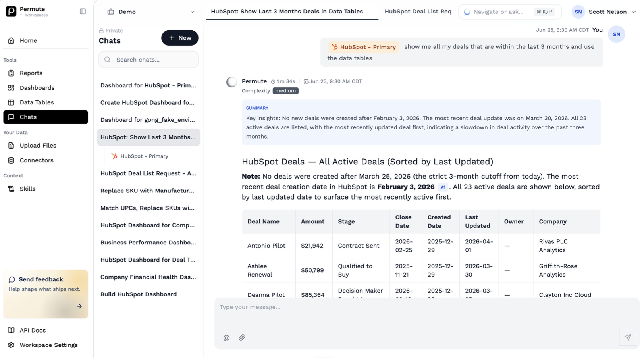Click Send feedback title
The image size is (644, 358).
[x=40, y=279]
